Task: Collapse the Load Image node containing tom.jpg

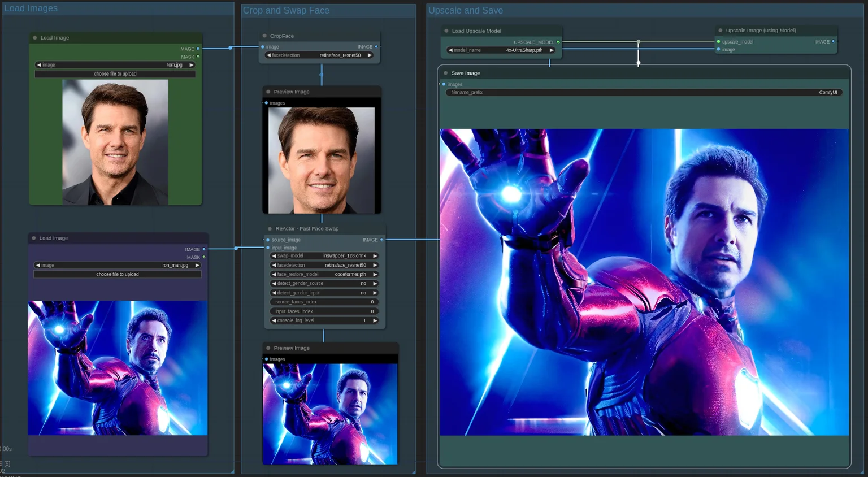Action: [35, 38]
